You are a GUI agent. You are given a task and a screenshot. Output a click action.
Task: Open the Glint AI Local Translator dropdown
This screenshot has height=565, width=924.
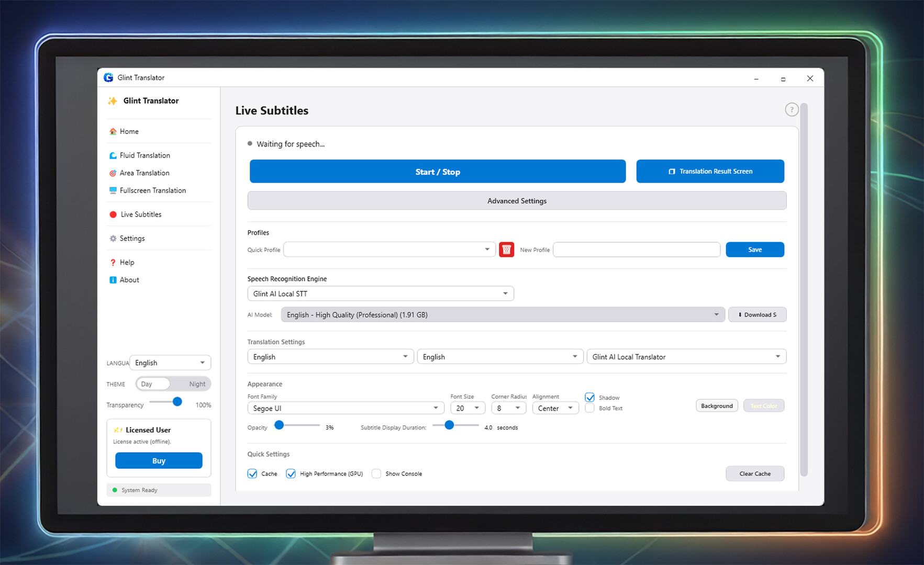click(686, 357)
